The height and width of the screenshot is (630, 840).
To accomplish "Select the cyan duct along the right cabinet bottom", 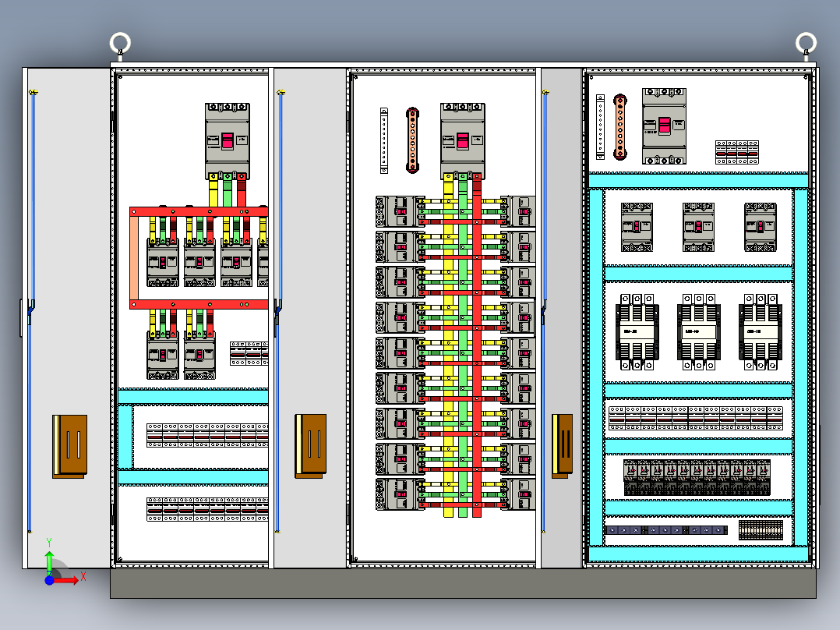I will click(x=698, y=554).
